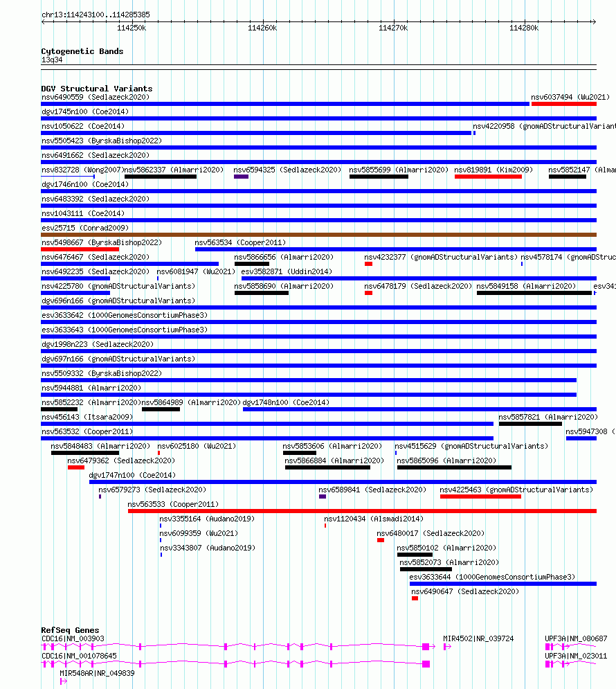The height and width of the screenshot is (689, 616).
Task: Open the UPF3A|NM_080687 gene label
Action: pyautogui.click(x=576, y=638)
